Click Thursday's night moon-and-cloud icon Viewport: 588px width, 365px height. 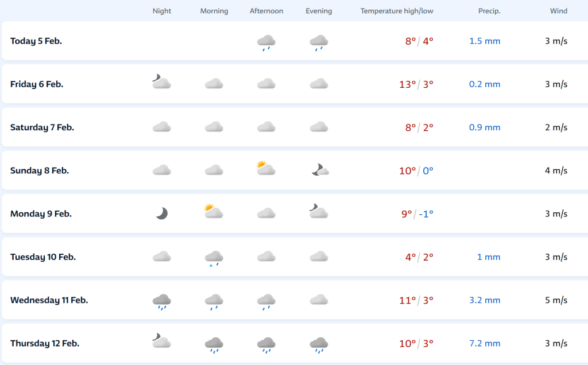161,341
